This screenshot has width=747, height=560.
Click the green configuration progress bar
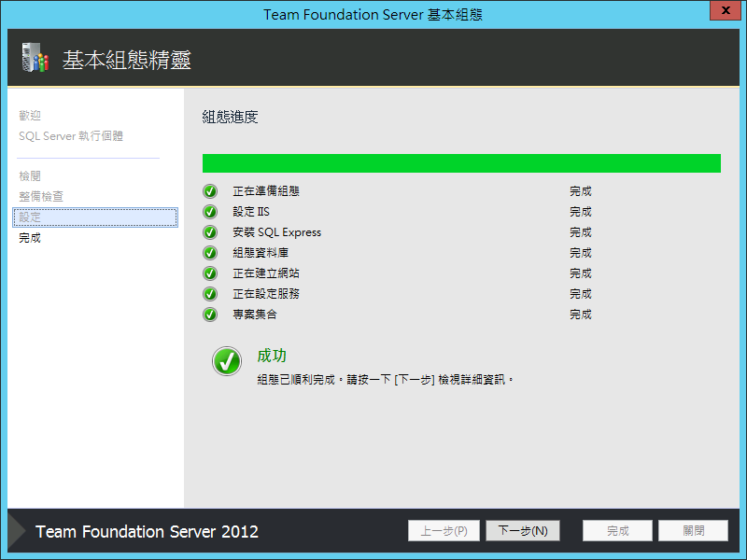pyautogui.click(x=461, y=163)
